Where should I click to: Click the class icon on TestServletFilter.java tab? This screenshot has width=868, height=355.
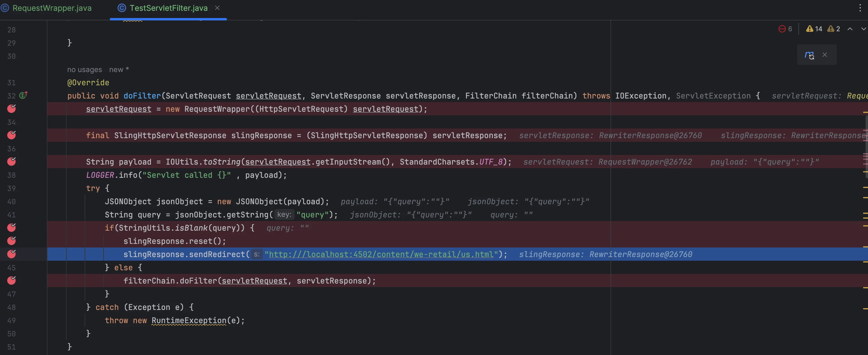tap(122, 8)
